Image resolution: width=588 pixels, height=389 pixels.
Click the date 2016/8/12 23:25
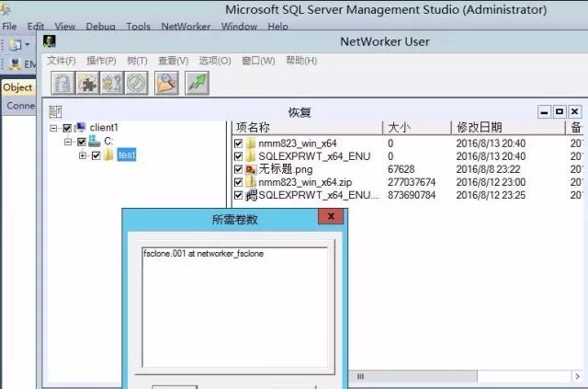point(491,195)
